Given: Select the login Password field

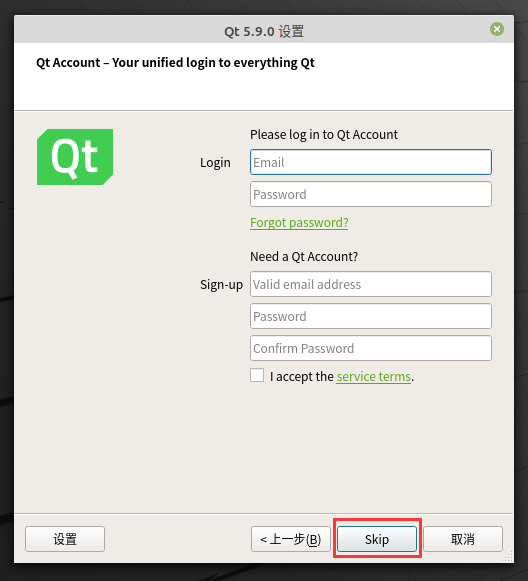Looking at the screenshot, I should click(x=371, y=194).
